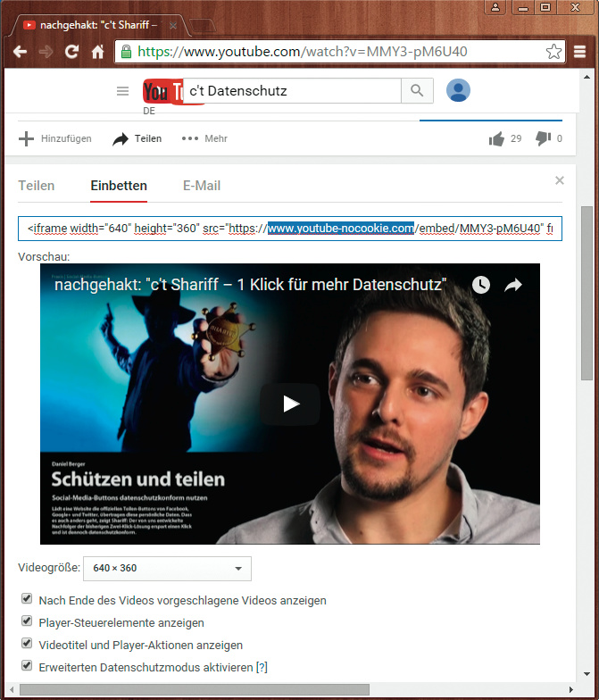Switch to the Teilen tab
This screenshot has height=700, width=599.
[x=36, y=186]
